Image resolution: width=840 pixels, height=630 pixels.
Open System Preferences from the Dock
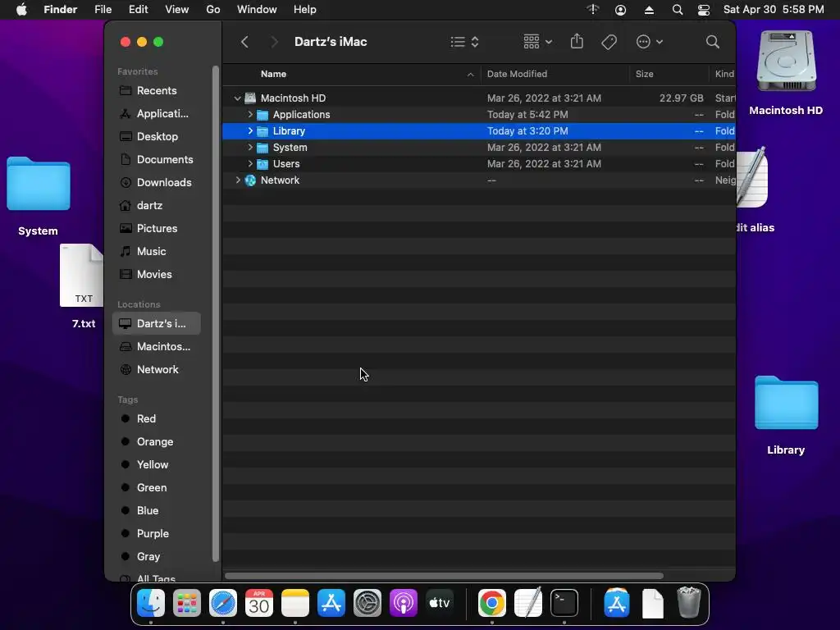pyautogui.click(x=367, y=603)
